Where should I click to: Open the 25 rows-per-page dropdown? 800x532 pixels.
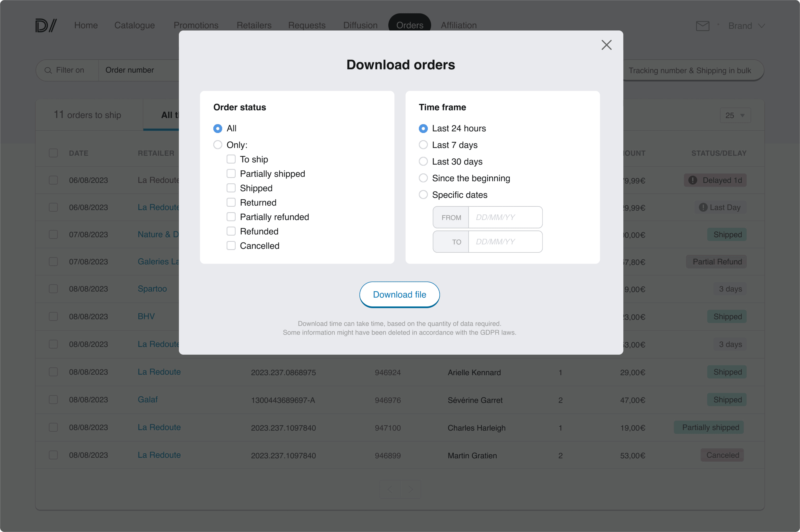[735, 115]
